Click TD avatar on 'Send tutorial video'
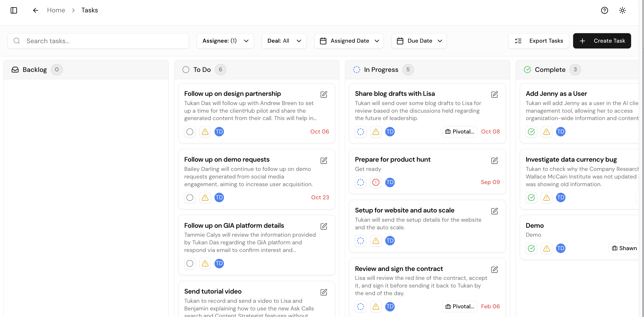The width and height of the screenshot is (644, 317). point(219,316)
